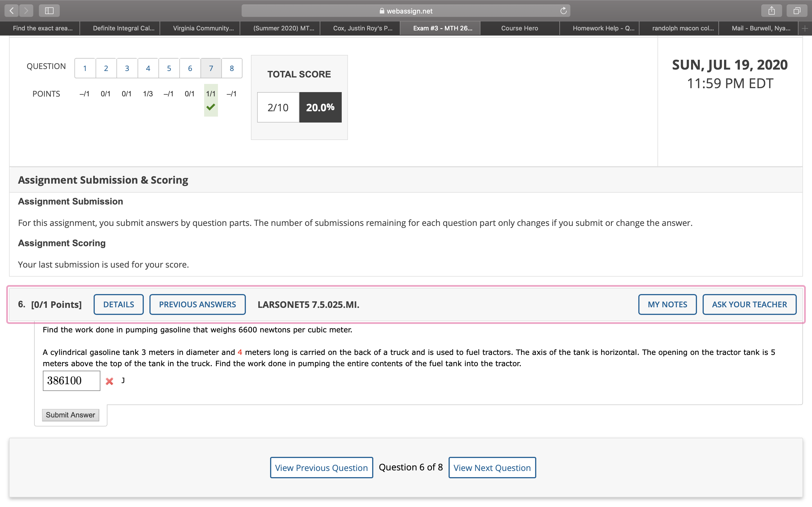Open PREVIOUS ANSWERS for question 6

point(197,304)
